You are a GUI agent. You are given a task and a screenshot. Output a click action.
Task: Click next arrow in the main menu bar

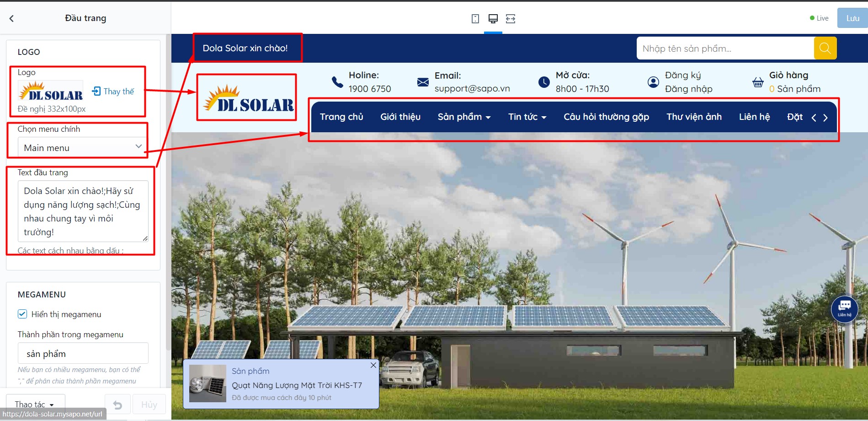tap(825, 118)
